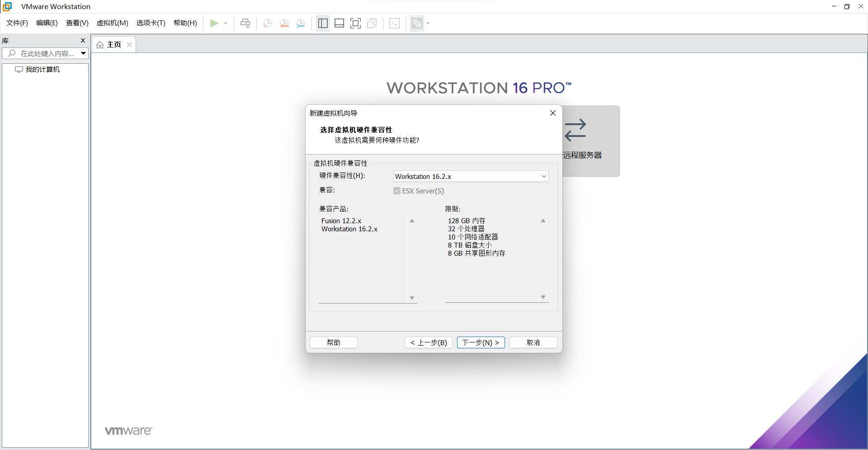Close the 新建虚拟机向导 dialog
This screenshot has height=450, width=868.
(x=553, y=113)
